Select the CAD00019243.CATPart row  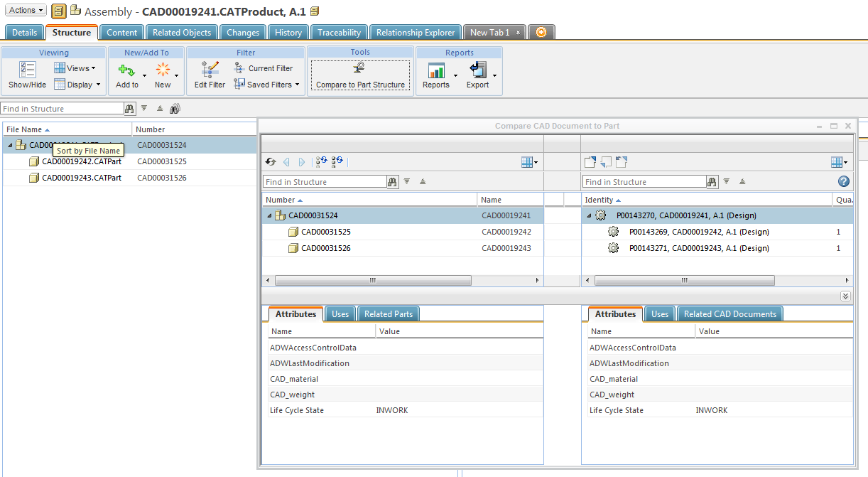click(x=130, y=178)
